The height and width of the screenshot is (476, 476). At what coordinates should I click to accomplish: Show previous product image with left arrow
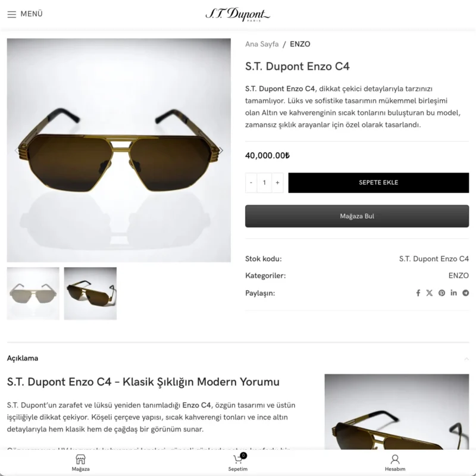(17, 151)
